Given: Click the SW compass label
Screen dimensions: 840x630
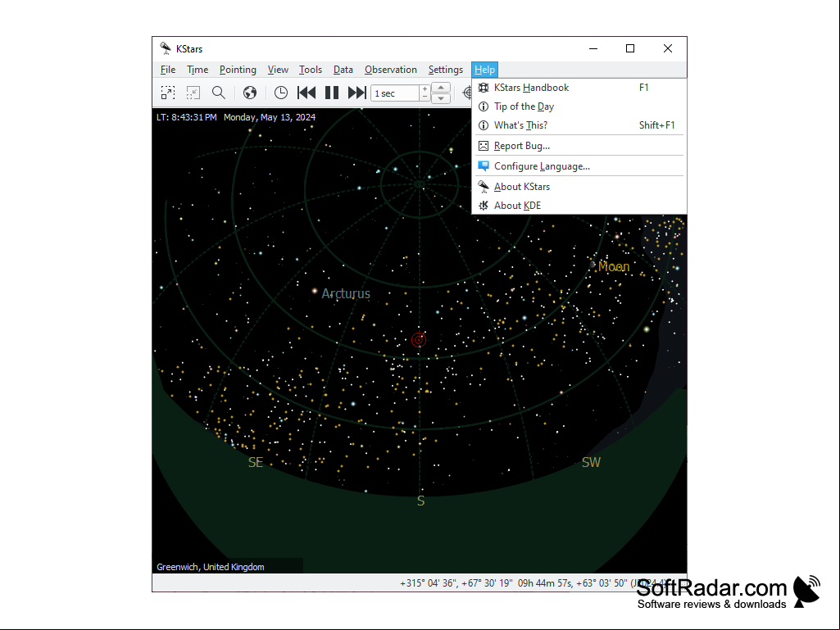Looking at the screenshot, I should [591, 462].
